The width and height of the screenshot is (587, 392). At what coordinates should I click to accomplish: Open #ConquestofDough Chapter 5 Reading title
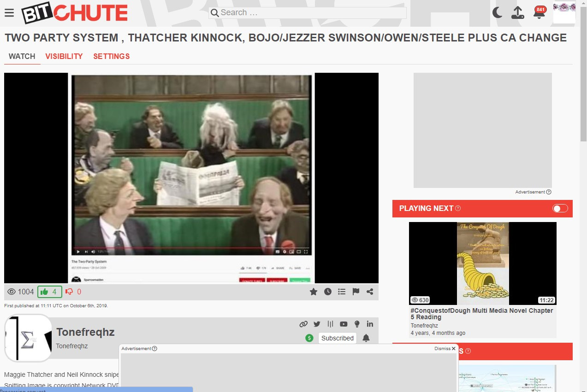click(482, 314)
